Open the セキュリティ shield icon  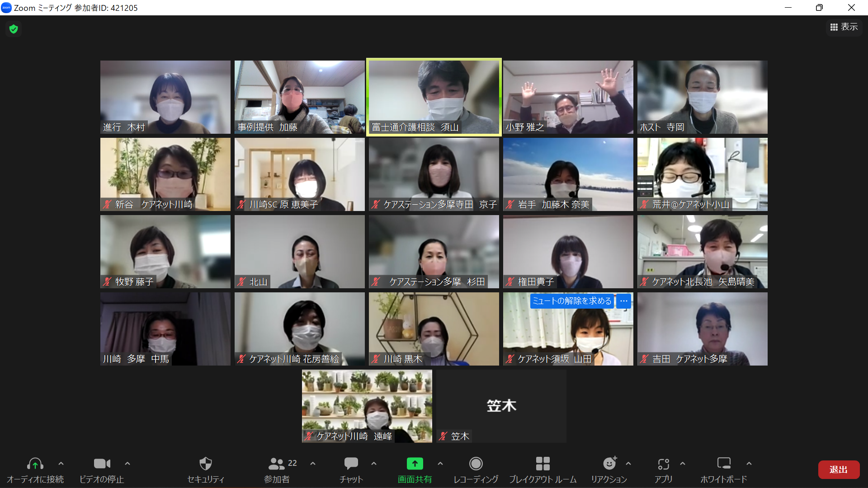[x=206, y=464]
